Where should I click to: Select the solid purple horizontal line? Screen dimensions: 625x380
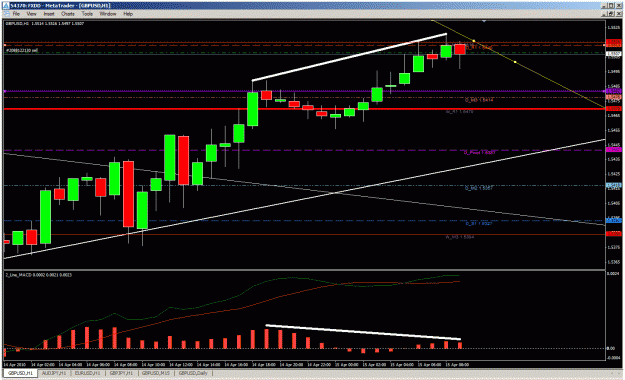coord(305,91)
